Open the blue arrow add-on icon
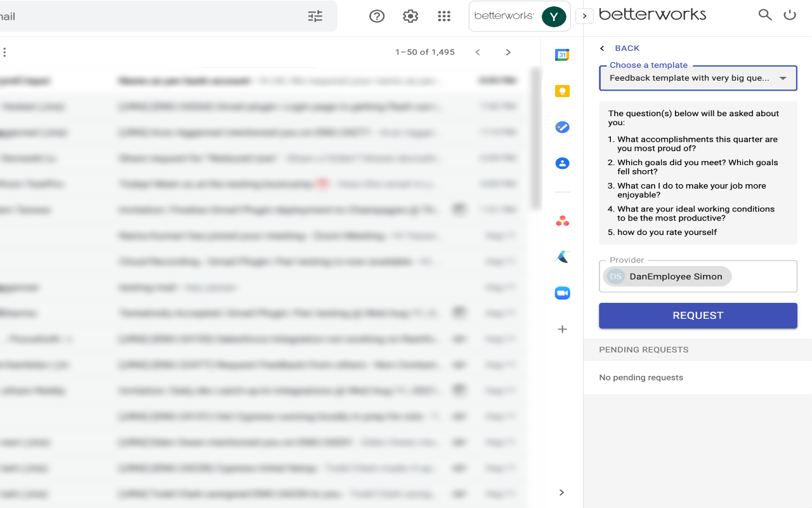This screenshot has height=508, width=812. pyautogui.click(x=562, y=257)
